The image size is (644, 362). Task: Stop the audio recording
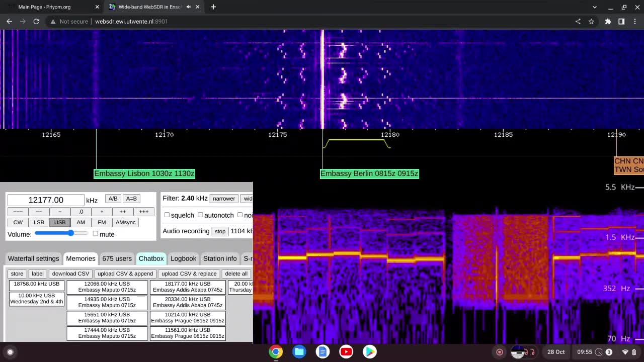tap(220, 231)
